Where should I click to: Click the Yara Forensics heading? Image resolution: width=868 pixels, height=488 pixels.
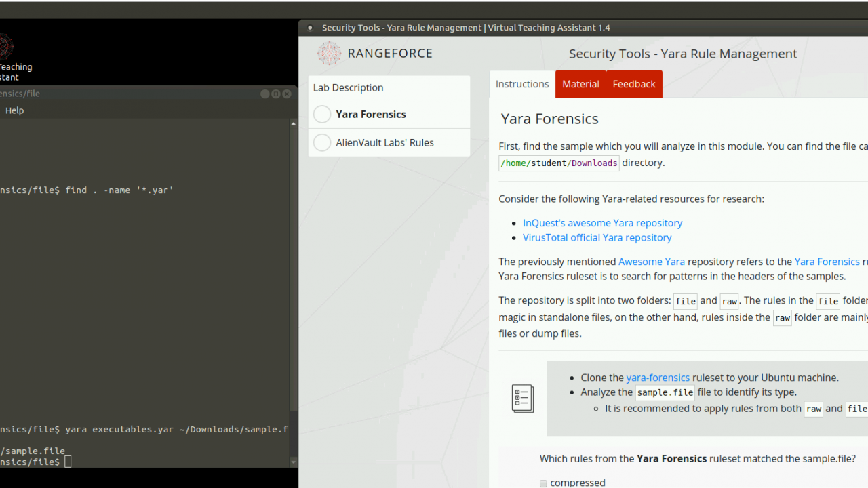click(549, 119)
